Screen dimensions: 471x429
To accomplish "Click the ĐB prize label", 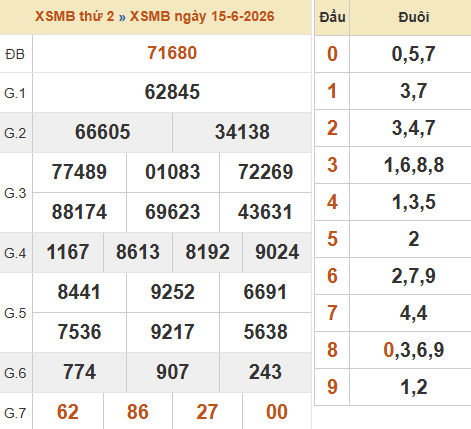I will click(x=15, y=54).
